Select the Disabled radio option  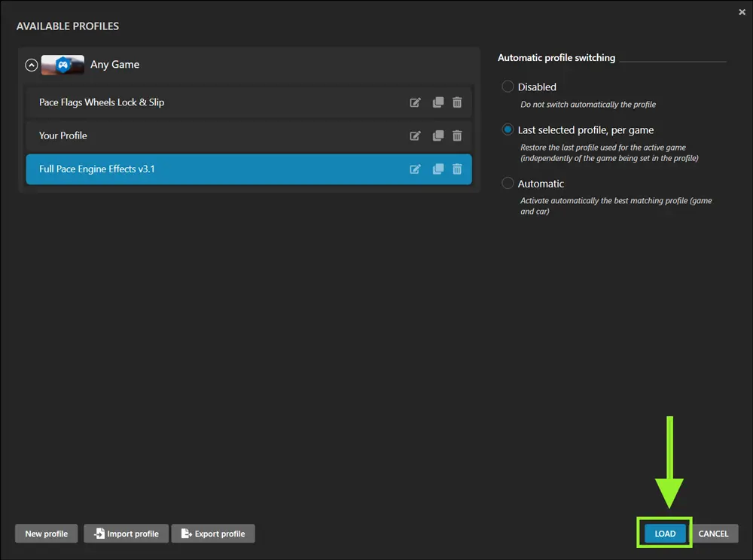click(508, 87)
